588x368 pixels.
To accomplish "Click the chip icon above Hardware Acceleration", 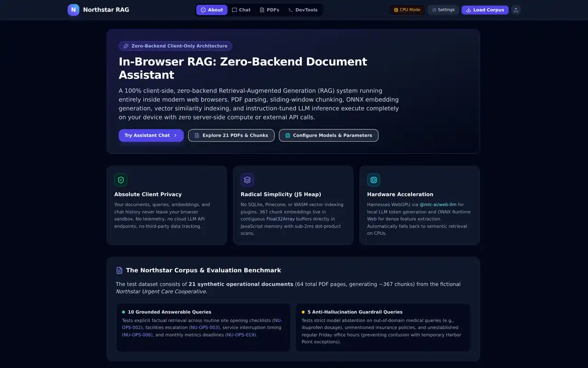I will pyautogui.click(x=373, y=180).
